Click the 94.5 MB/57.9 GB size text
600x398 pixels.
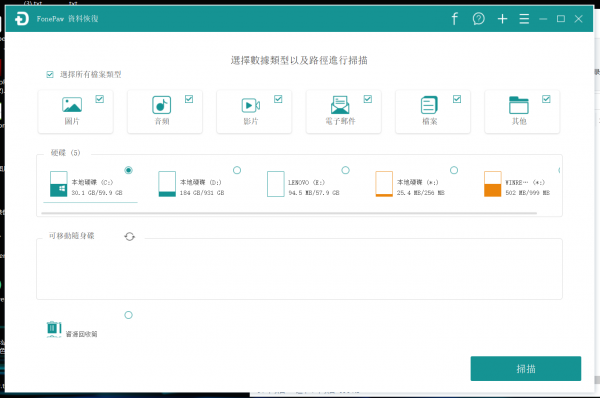(314, 192)
